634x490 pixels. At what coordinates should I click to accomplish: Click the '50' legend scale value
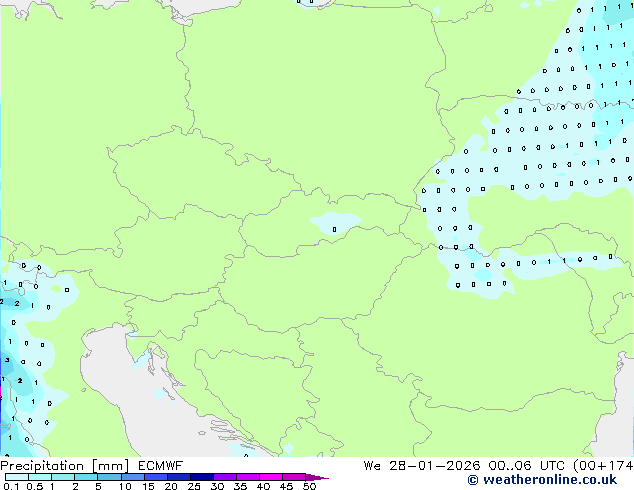(309, 486)
